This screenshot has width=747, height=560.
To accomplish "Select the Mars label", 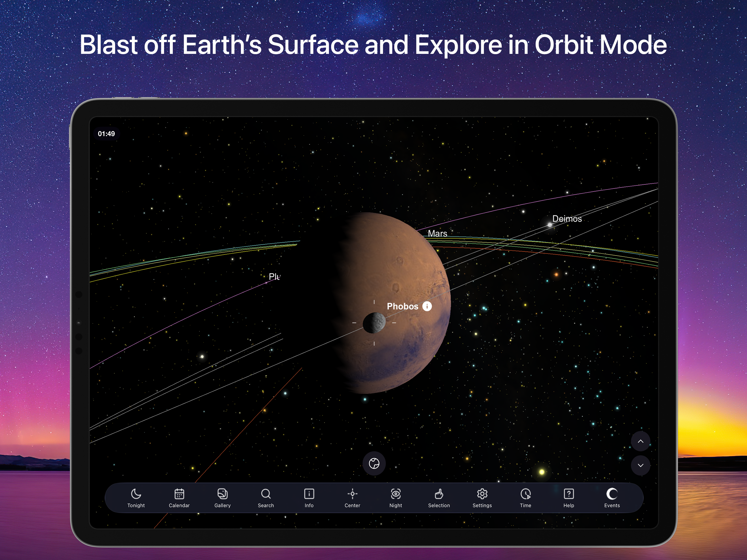I will point(437,234).
